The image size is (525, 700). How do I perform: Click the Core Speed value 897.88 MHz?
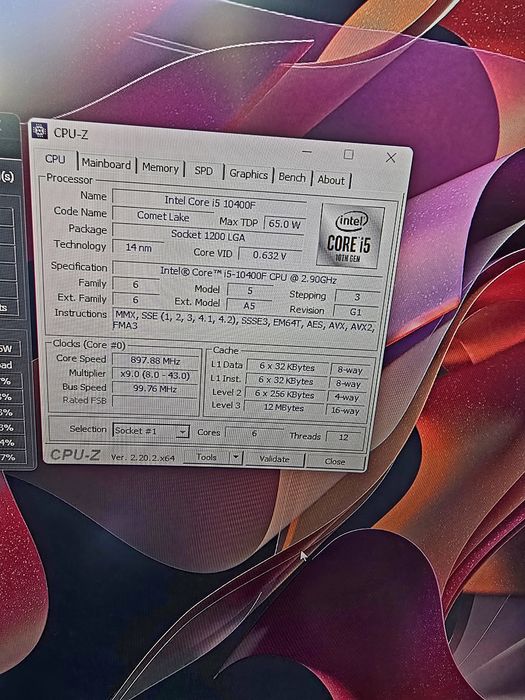point(155,360)
